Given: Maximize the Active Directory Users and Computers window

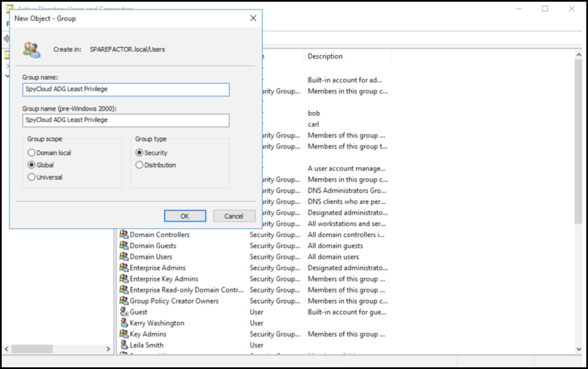Looking at the screenshot, I should 545,9.
